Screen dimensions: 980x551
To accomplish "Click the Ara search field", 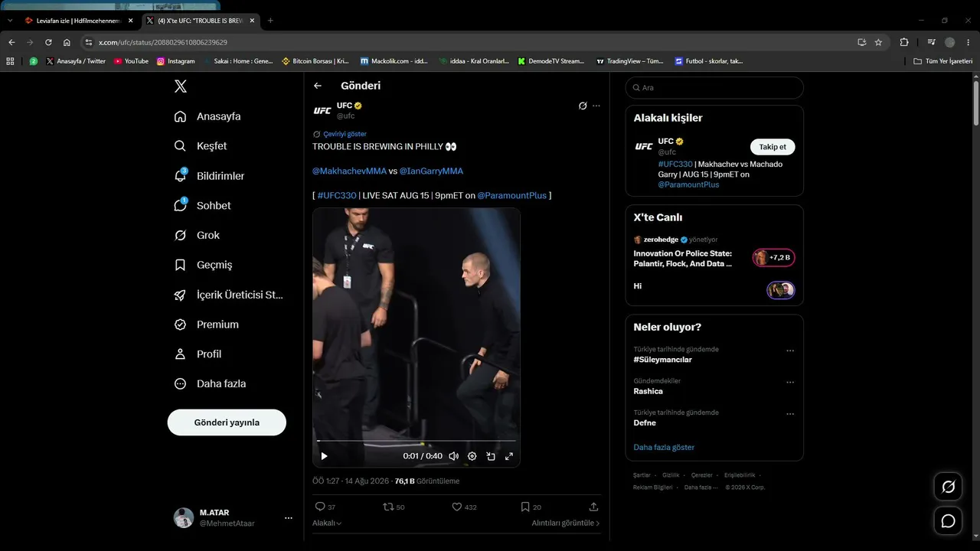I will (714, 88).
